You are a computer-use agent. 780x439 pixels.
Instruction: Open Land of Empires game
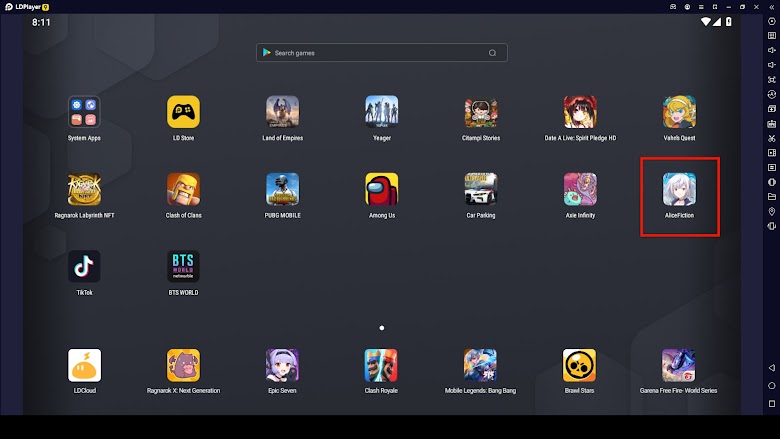(283, 112)
